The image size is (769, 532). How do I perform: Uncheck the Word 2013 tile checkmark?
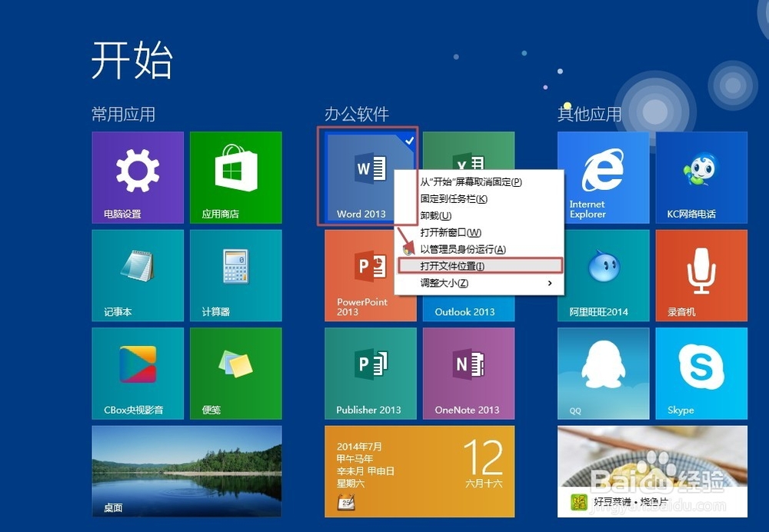[410, 141]
